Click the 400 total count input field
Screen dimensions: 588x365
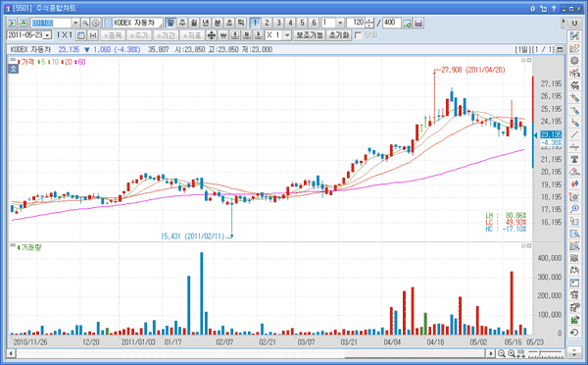point(391,23)
